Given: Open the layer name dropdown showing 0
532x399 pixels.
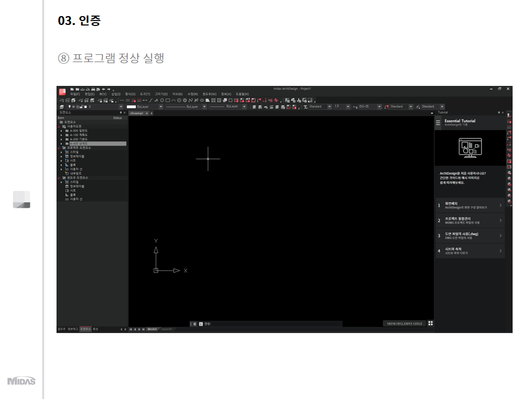Looking at the screenshot, I should pos(121,106).
